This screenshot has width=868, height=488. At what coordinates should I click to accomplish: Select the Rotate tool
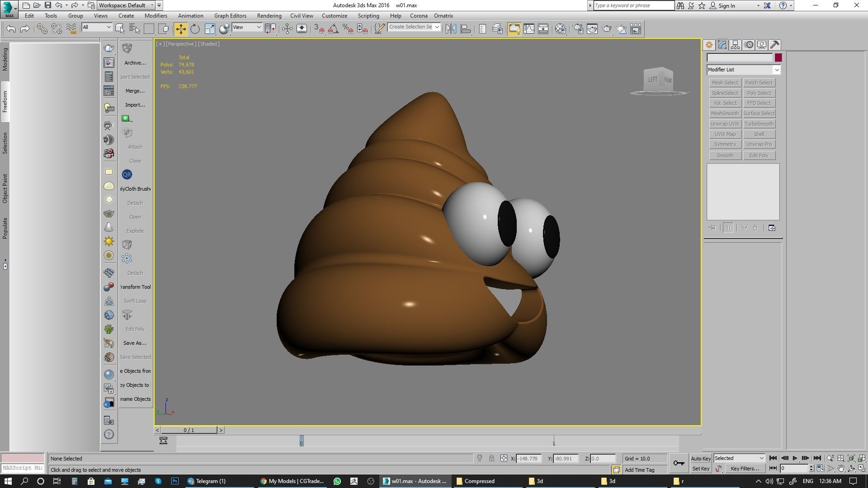195,29
